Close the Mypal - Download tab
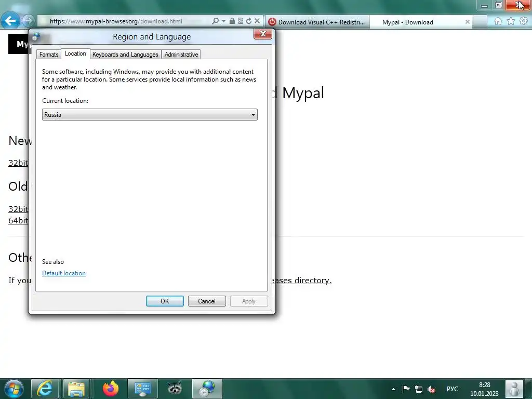Viewport: 532px width, 399px height. (x=467, y=22)
